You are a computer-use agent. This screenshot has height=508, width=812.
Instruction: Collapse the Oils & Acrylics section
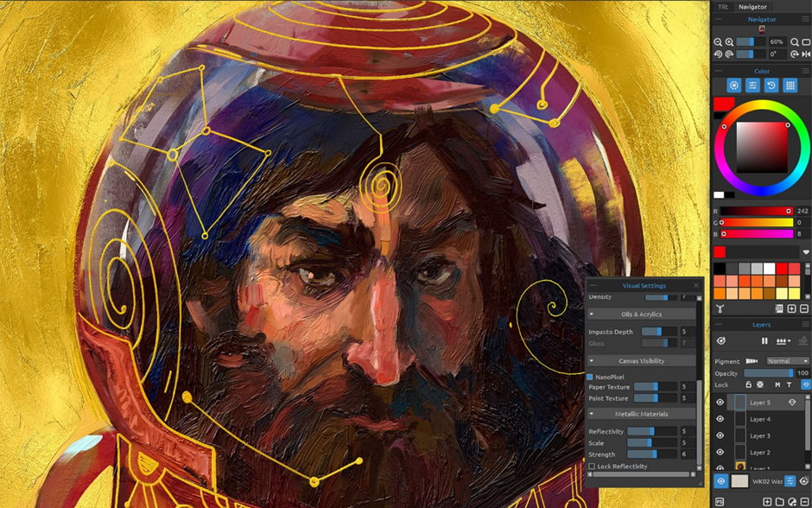592,314
